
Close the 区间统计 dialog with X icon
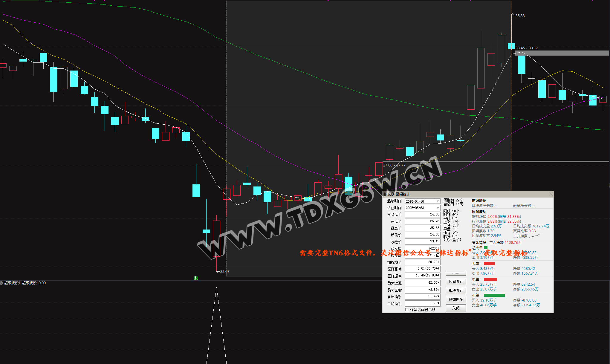[551, 194]
